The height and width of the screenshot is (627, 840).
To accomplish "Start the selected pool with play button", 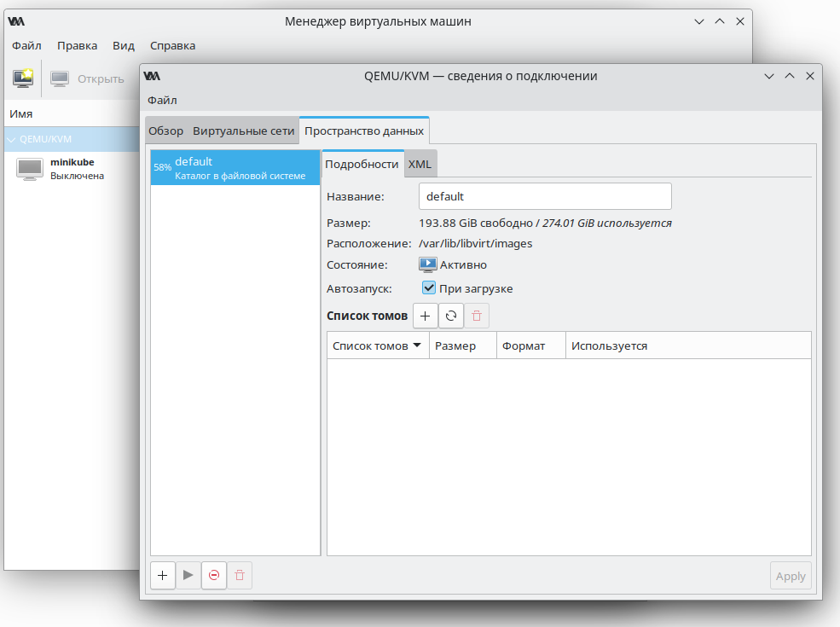I will click(188, 576).
